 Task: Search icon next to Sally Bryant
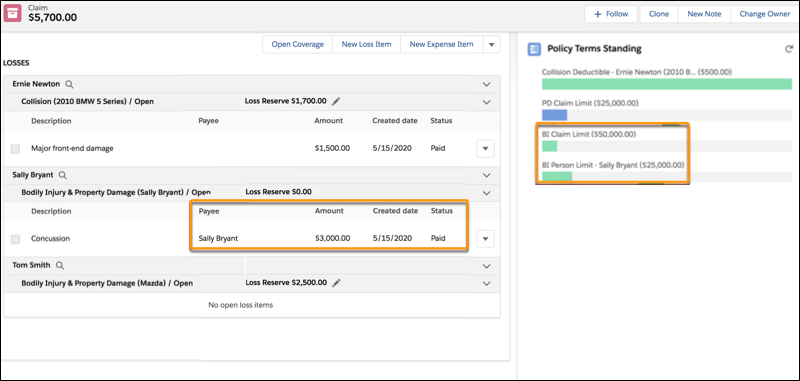click(x=62, y=175)
